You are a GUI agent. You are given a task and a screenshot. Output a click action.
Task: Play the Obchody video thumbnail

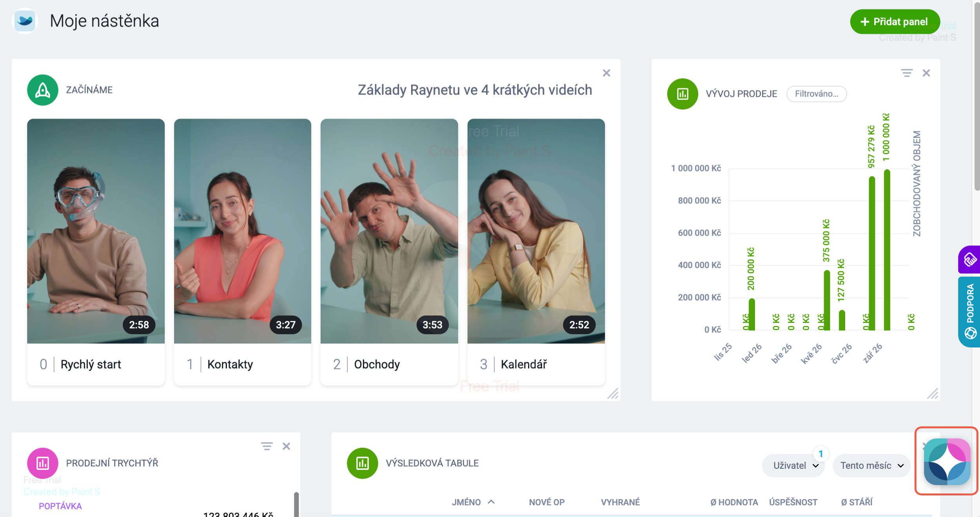389,231
